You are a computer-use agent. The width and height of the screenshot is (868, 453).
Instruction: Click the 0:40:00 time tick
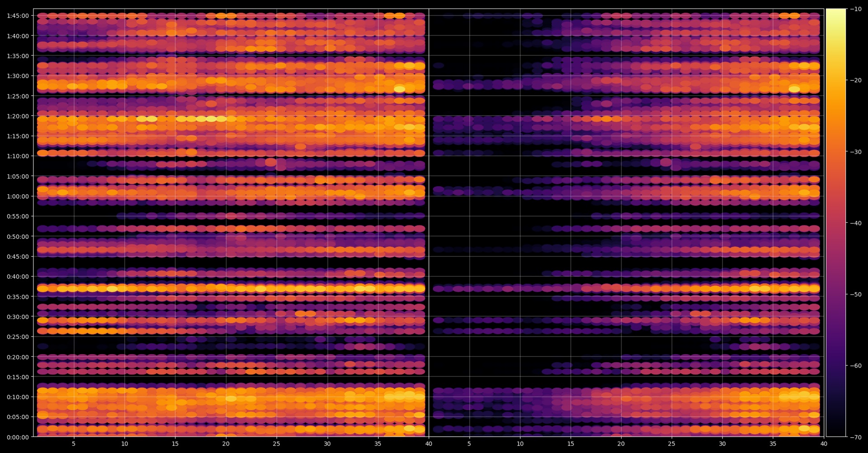pos(18,276)
